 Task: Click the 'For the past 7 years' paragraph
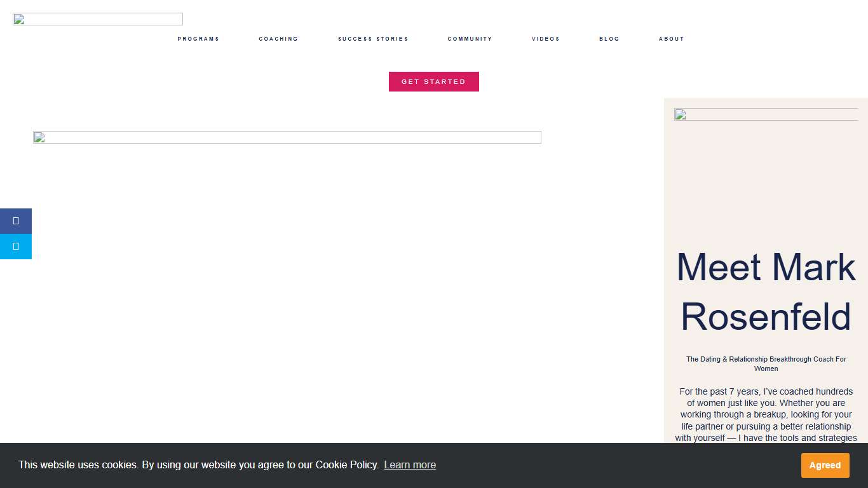(766, 414)
